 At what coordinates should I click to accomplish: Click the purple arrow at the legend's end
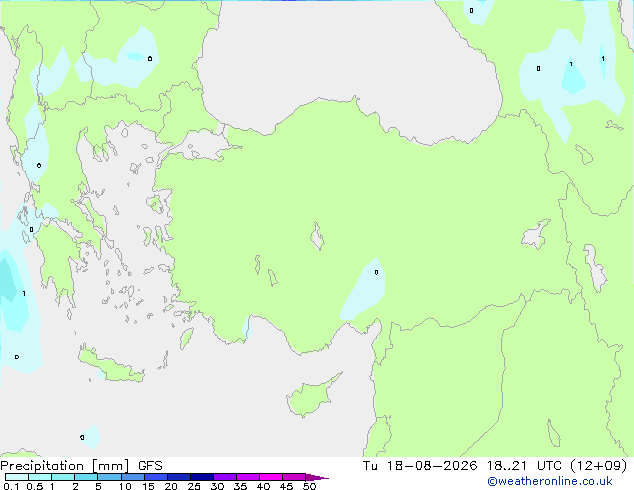pyautogui.click(x=317, y=477)
